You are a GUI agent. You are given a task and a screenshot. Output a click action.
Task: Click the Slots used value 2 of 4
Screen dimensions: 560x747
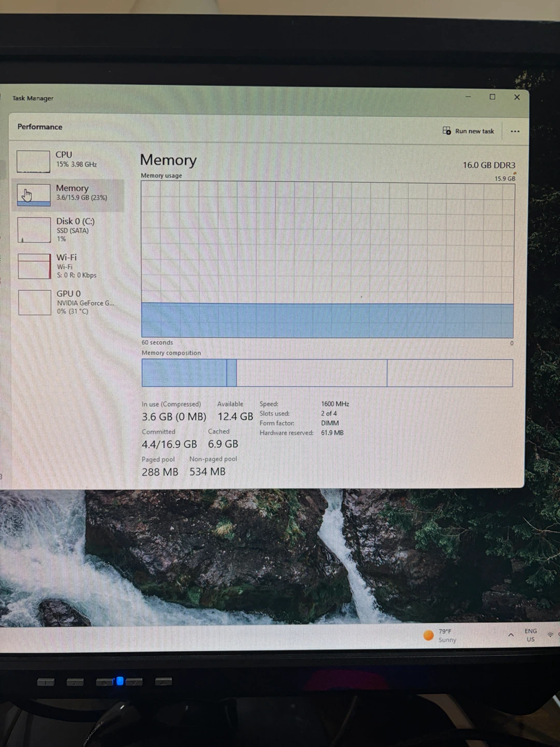[329, 413]
